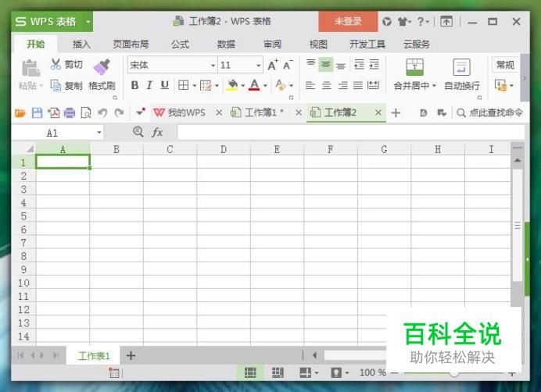
Task: Click the formula bar input field
Action: tap(351, 133)
